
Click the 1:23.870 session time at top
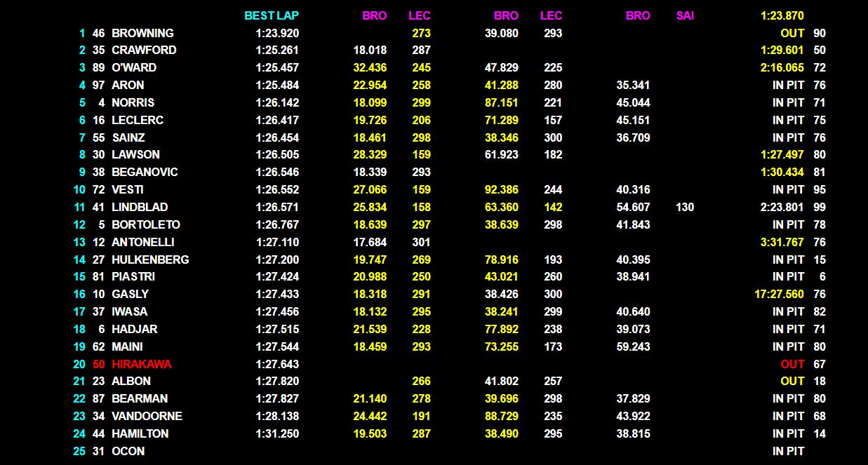[782, 15]
